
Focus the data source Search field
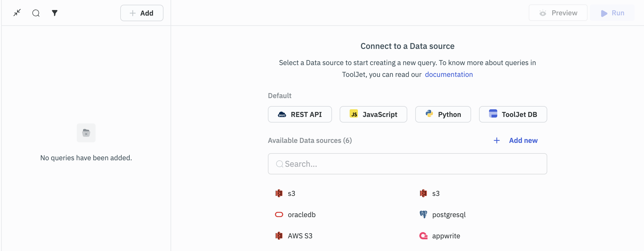click(x=407, y=164)
